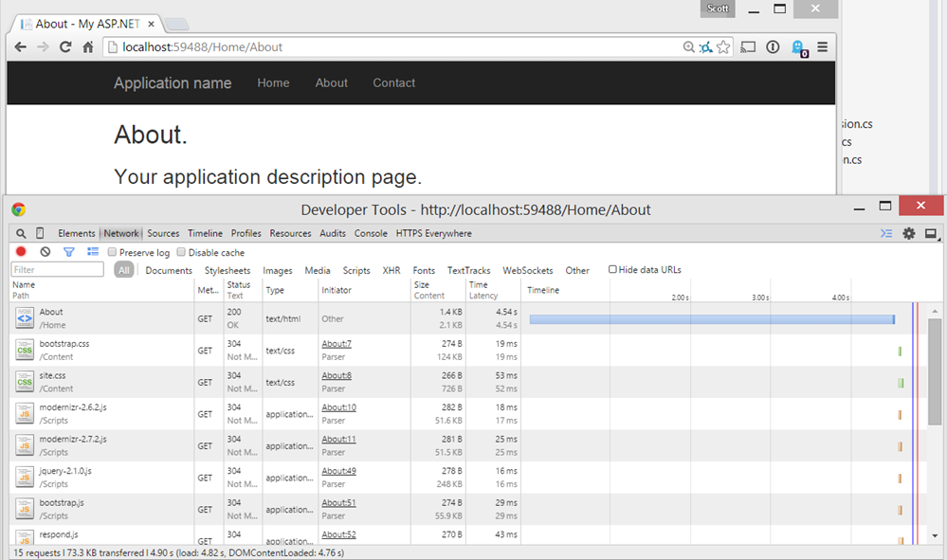Enable the Disable cache checkbox
Image resolution: width=947 pixels, height=560 pixels.
coord(181,252)
